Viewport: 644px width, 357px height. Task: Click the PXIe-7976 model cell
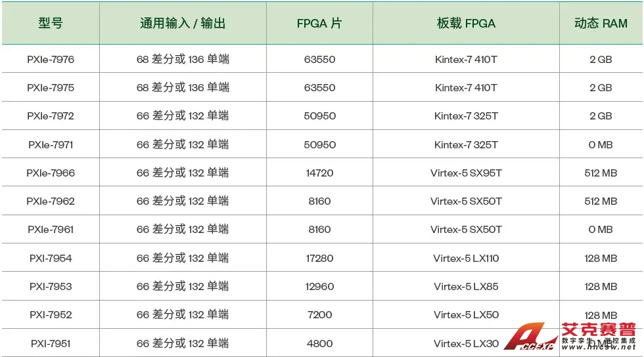pos(51,60)
